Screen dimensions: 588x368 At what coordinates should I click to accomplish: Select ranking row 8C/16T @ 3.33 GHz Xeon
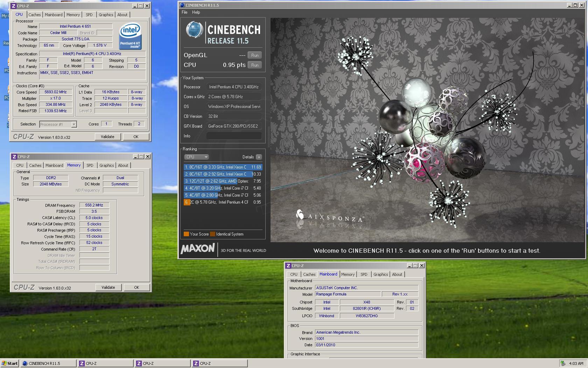(223, 167)
